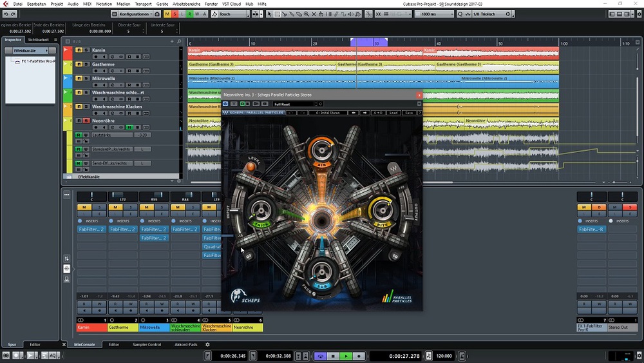The height and width of the screenshot is (363, 644).
Task: Solo the Gastherme track
Action: (x=86, y=64)
